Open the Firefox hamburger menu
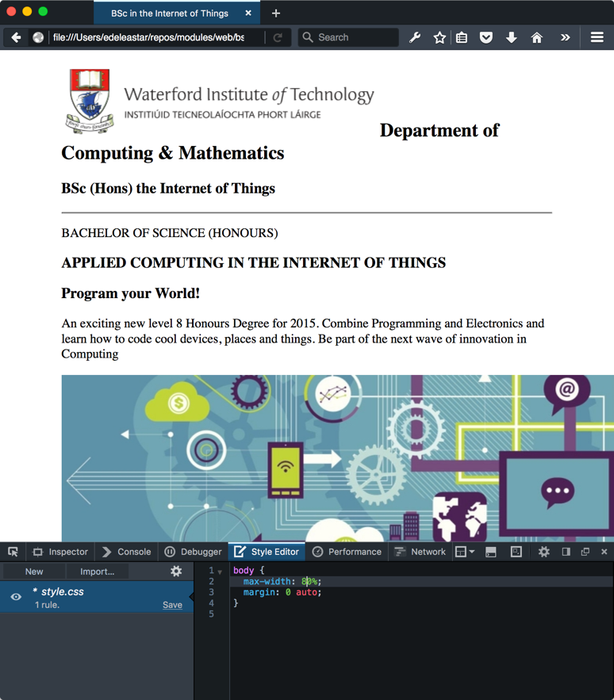614x700 pixels. click(x=597, y=37)
